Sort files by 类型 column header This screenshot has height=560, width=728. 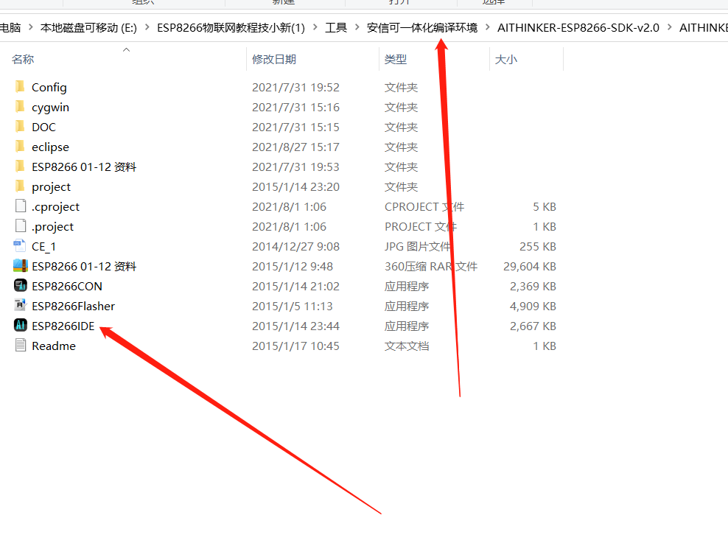pos(396,60)
